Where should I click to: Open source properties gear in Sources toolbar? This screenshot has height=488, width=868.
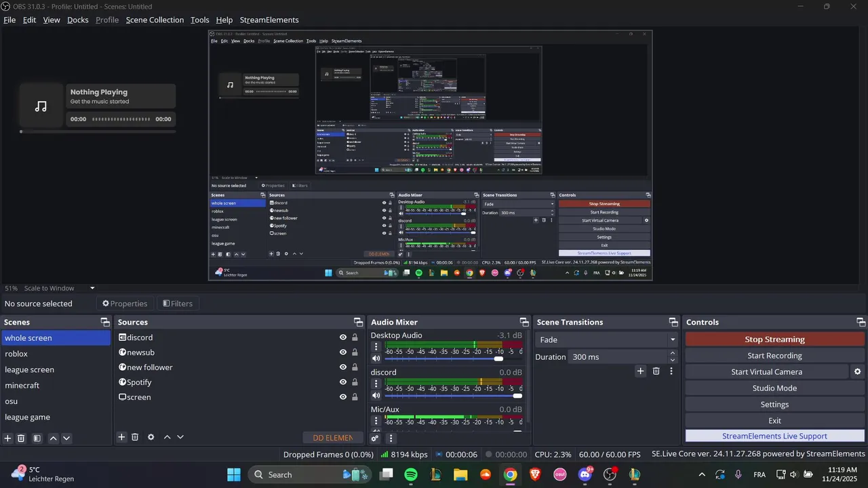pos(151,437)
